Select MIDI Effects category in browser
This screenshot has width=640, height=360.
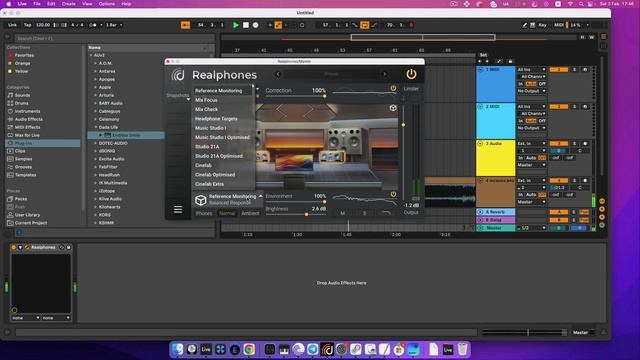27,127
